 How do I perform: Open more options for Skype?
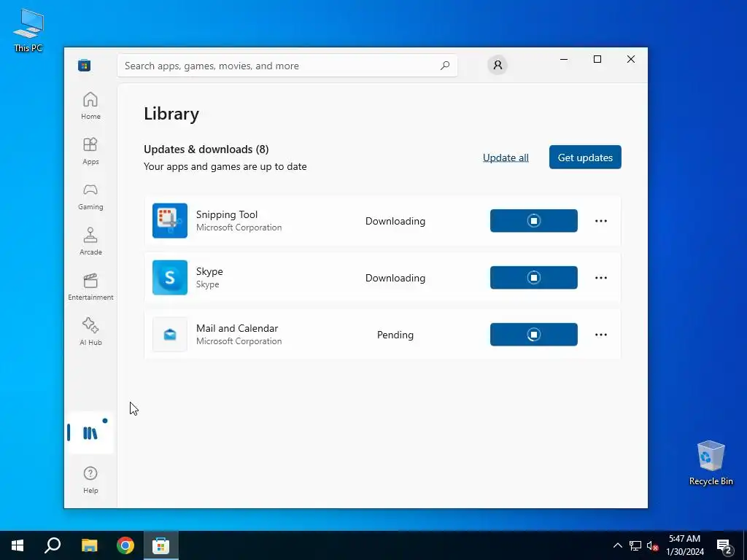pos(601,278)
